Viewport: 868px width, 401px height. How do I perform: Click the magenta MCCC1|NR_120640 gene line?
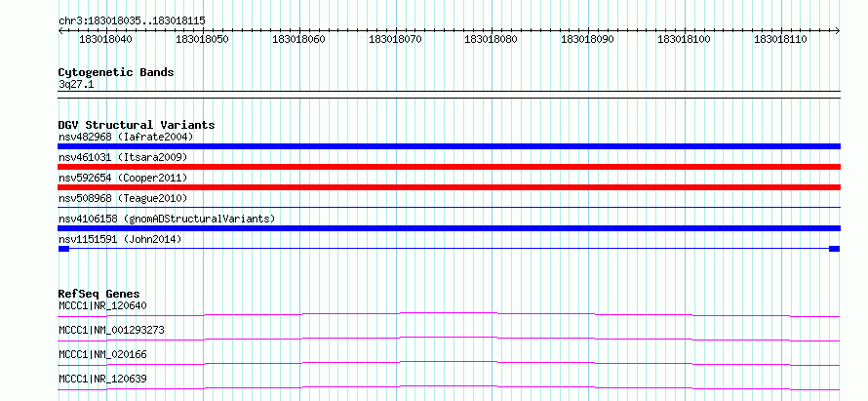click(449, 314)
